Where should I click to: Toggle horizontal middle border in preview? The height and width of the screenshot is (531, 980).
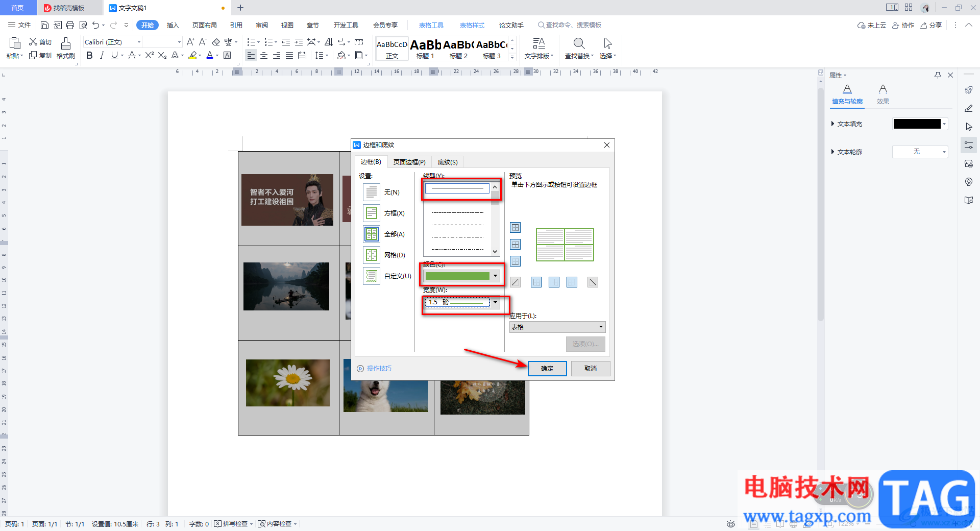point(516,244)
